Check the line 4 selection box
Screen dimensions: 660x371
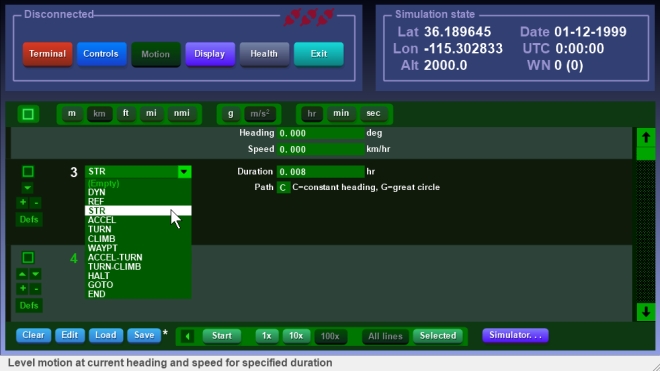pos(28,258)
